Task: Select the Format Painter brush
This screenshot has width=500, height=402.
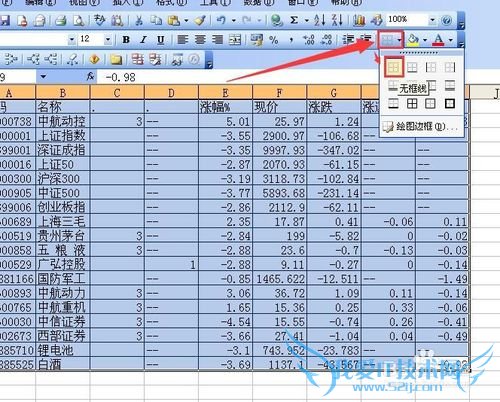Action: tap(200, 21)
